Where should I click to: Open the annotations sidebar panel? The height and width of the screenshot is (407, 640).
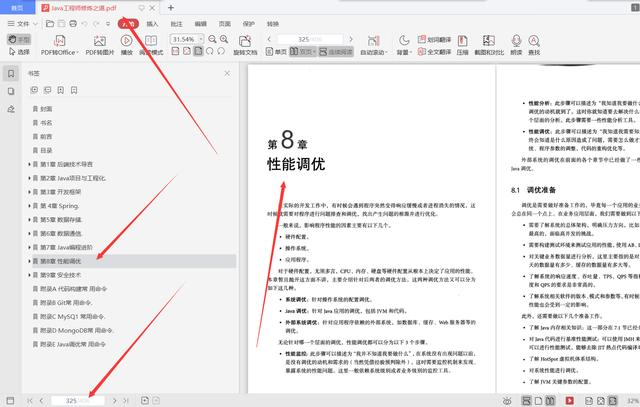coord(11,109)
